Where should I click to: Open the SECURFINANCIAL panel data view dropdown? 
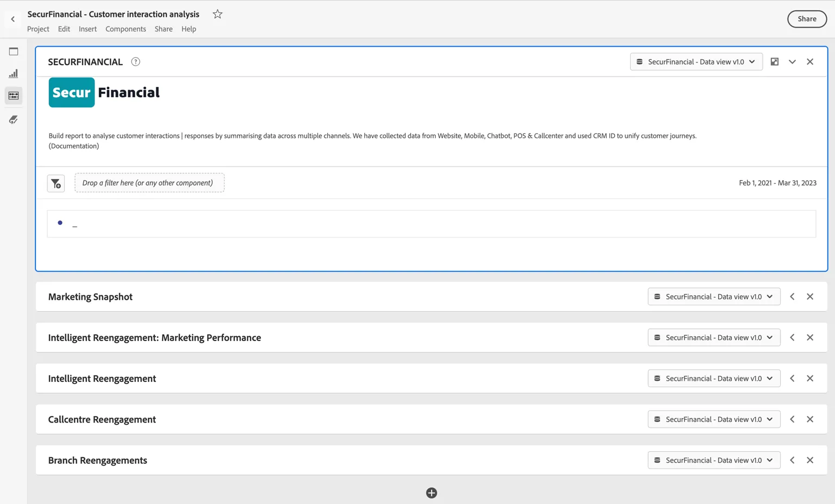click(x=696, y=62)
